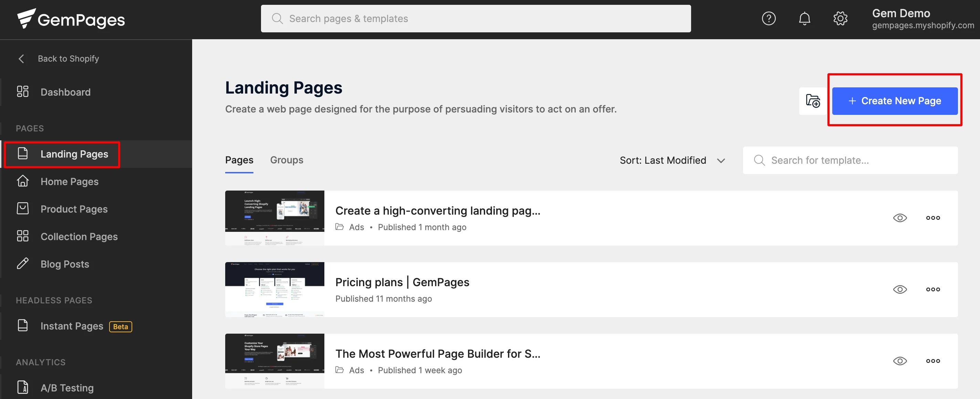Switch to the Groups tab
The height and width of the screenshot is (399, 980).
coord(286,160)
